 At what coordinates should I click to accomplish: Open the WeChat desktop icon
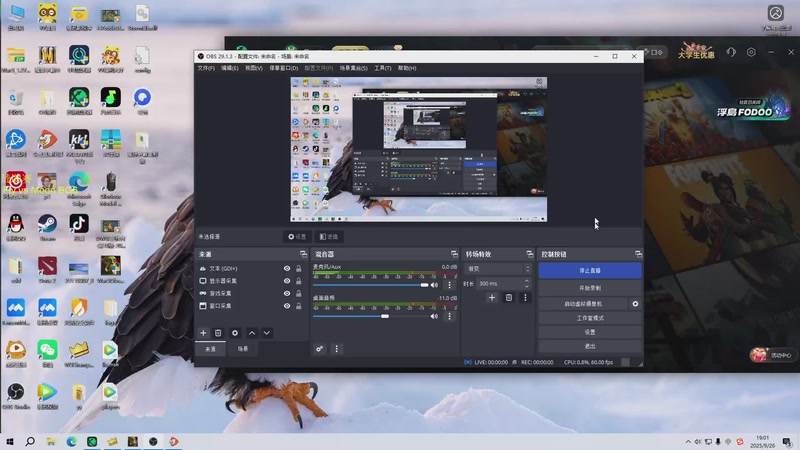pyautogui.click(x=47, y=354)
